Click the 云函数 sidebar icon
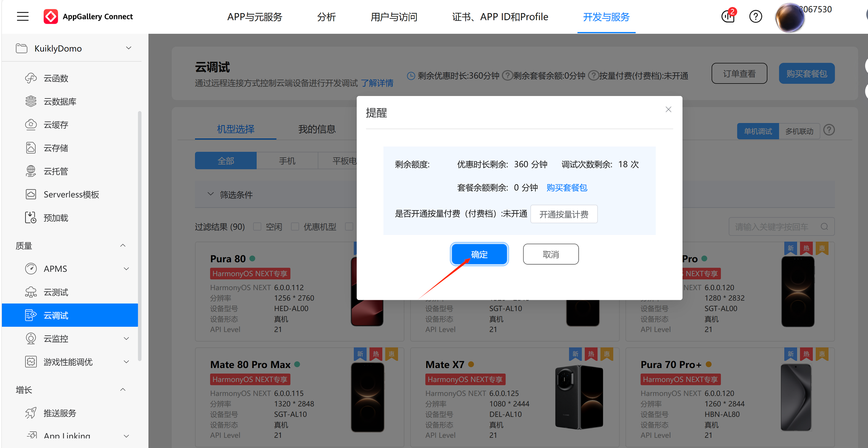 31,78
